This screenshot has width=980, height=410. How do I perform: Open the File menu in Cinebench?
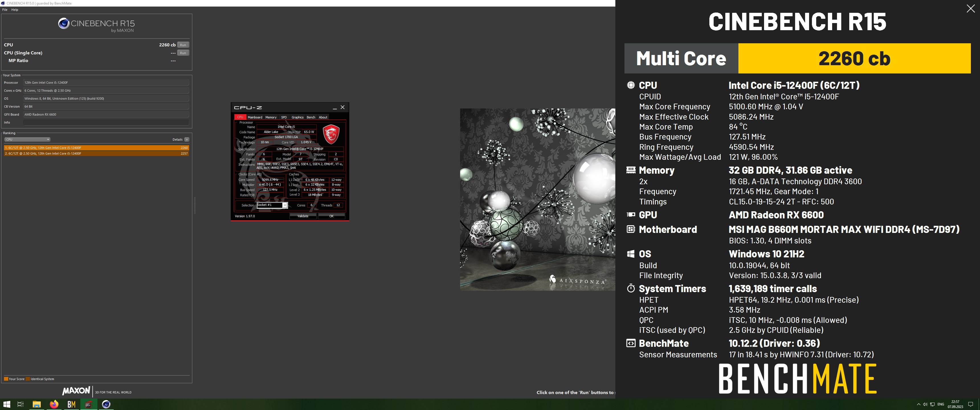(5, 10)
